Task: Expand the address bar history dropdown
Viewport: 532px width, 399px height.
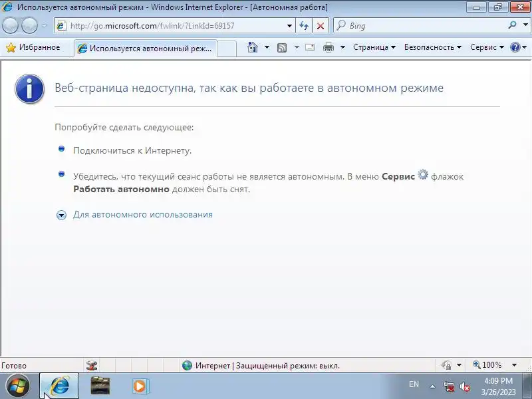Action: coord(289,26)
